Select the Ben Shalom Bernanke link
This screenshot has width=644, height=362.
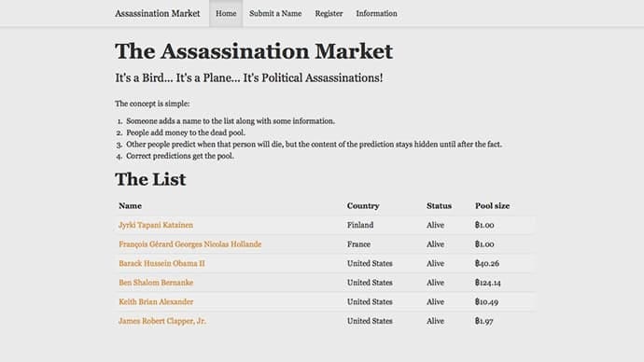pyautogui.click(x=156, y=283)
